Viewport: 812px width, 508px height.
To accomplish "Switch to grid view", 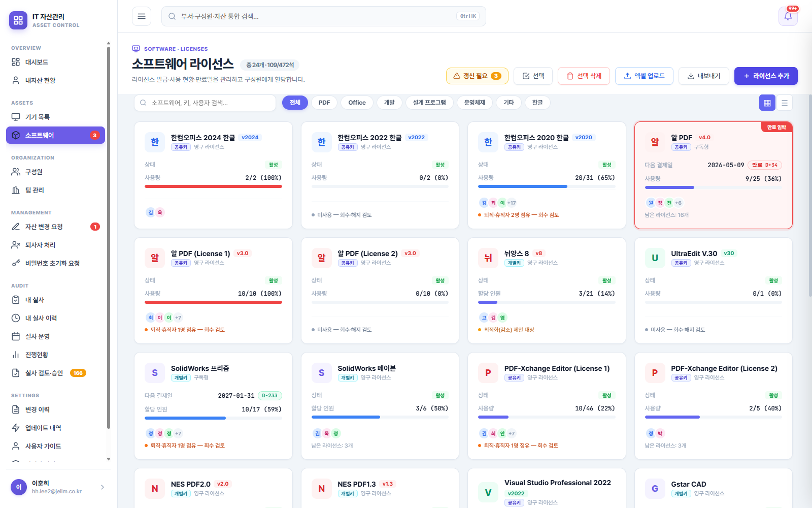I will point(767,103).
